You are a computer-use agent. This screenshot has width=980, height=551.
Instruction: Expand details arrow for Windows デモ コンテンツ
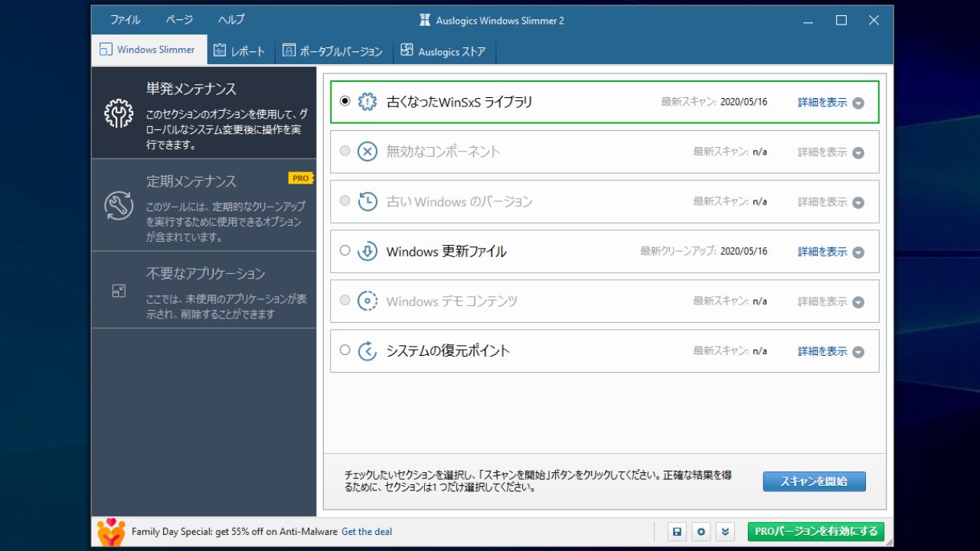858,302
